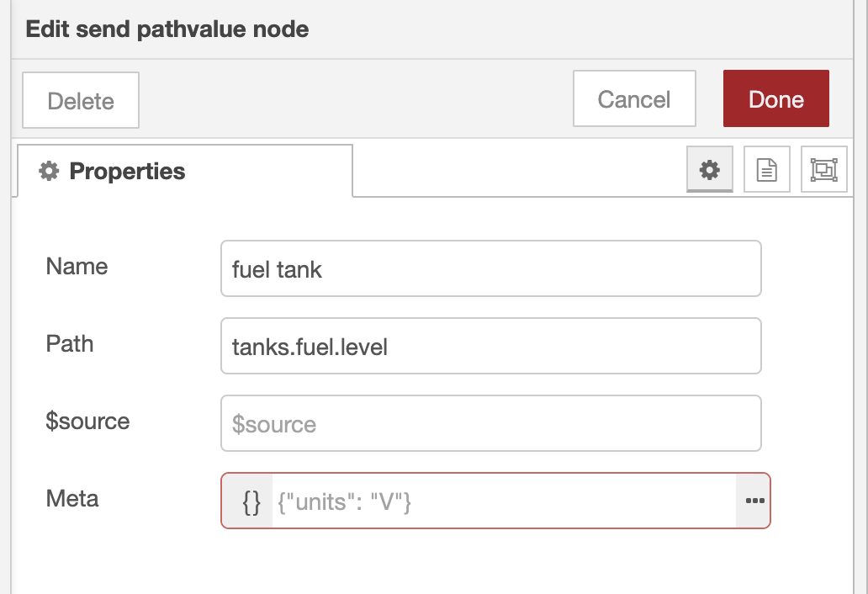Screen dimensions: 868x594
Task: Switch to the Properties tab label
Action: tap(127, 172)
